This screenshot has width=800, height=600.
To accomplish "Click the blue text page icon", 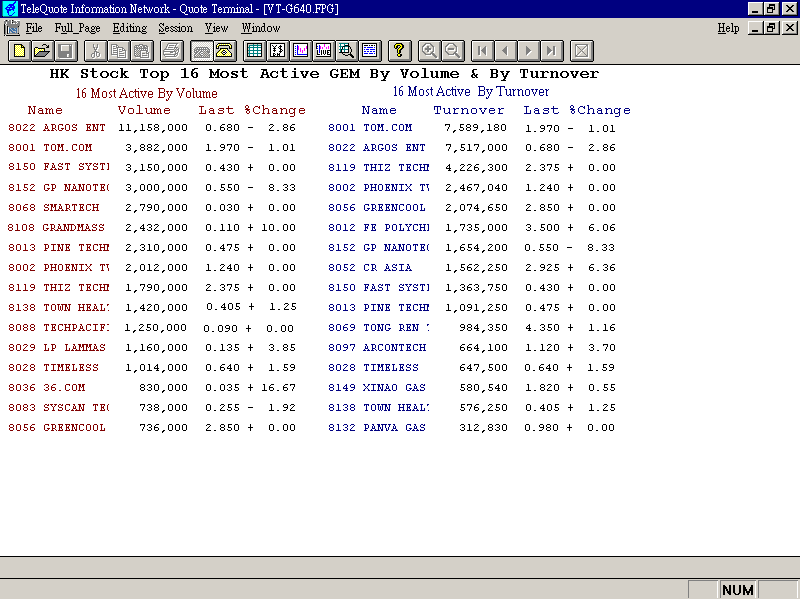I will [x=370, y=51].
